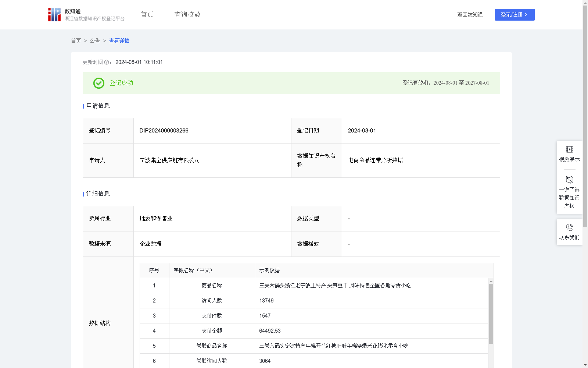Click the 商品名称 field row
Image resolution: width=588 pixels, height=368 pixels.
tap(314, 286)
